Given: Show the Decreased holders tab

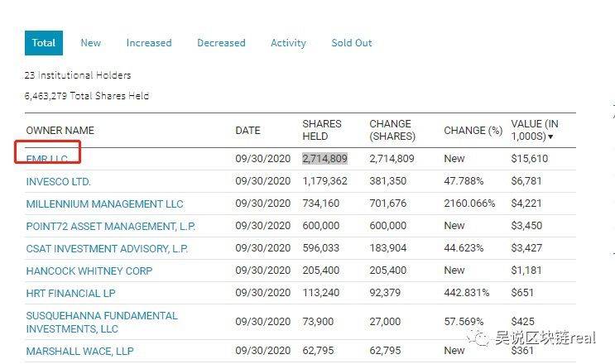Looking at the screenshot, I should pos(221,43).
